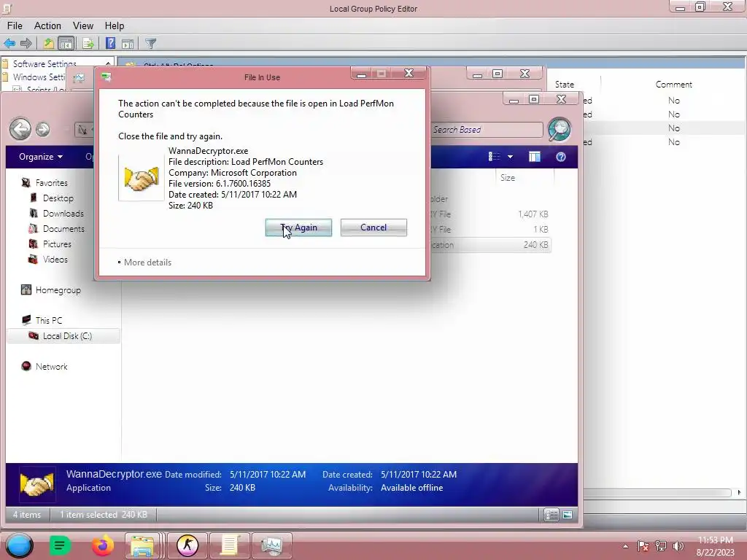This screenshot has height=560, width=747.
Task: Select Videos in navigation pane
Action: (55, 259)
